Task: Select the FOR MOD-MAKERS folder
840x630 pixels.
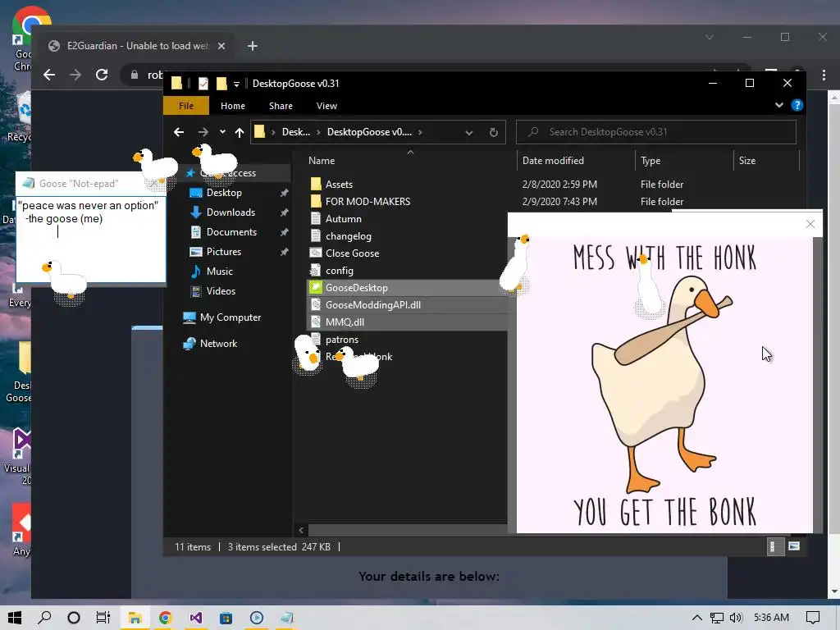Action: click(x=367, y=202)
